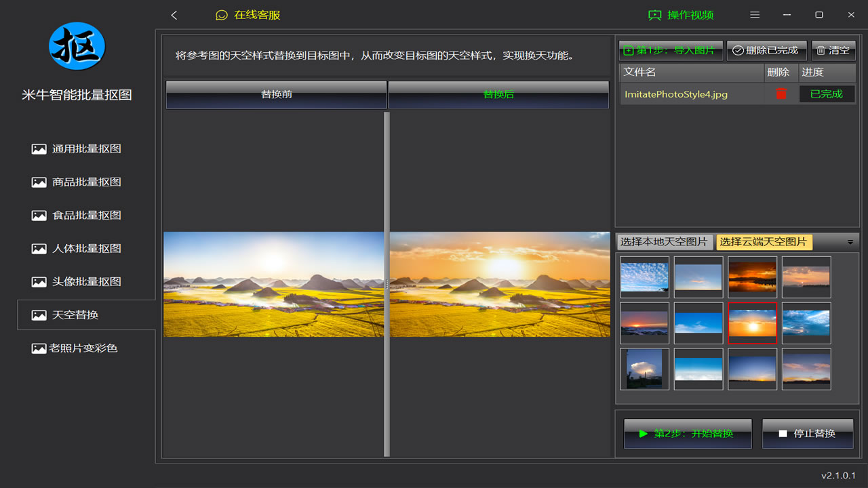Pick pale blue sky with pink cloud

pyautogui.click(x=698, y=277)
